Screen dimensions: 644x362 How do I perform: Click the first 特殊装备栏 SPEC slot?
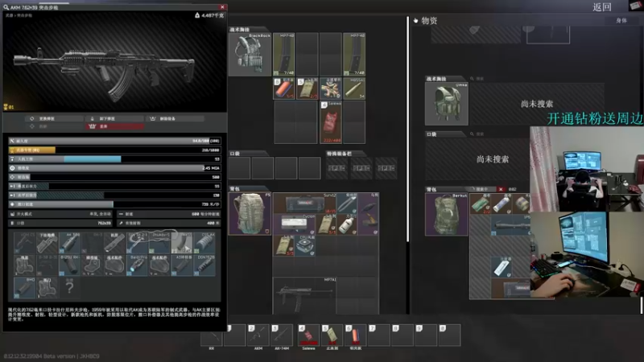[x=336, y=168]
